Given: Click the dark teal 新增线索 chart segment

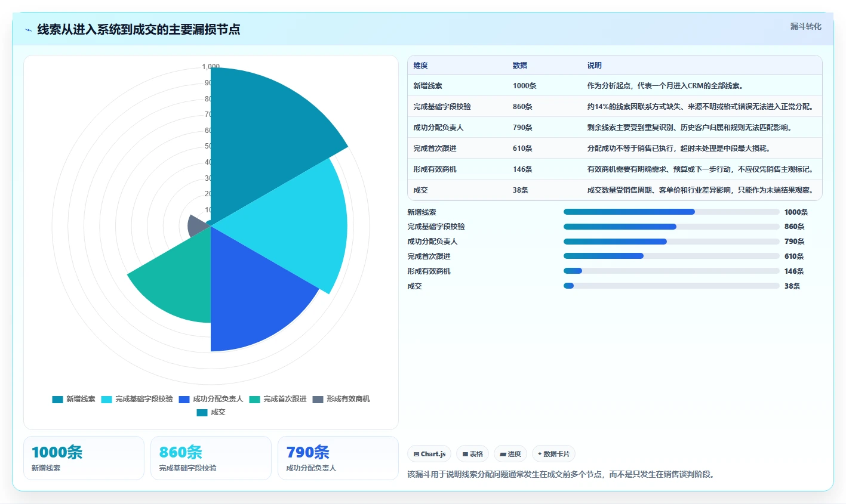Looking at the screenshot, I should coord(263,137).
